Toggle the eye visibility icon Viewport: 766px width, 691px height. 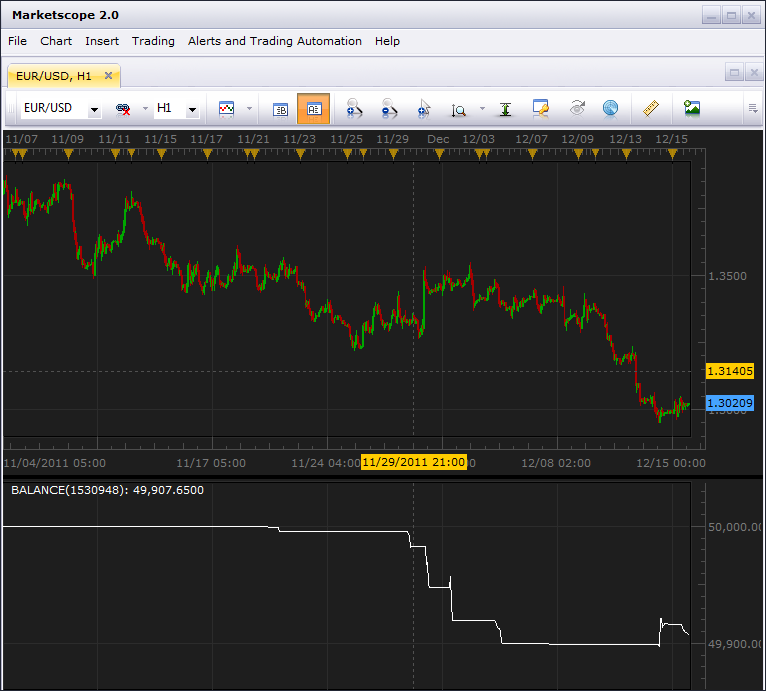coord(577,108)
